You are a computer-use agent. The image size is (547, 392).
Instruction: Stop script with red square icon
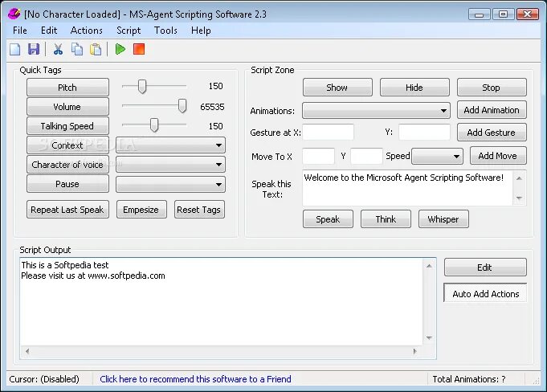139,49
